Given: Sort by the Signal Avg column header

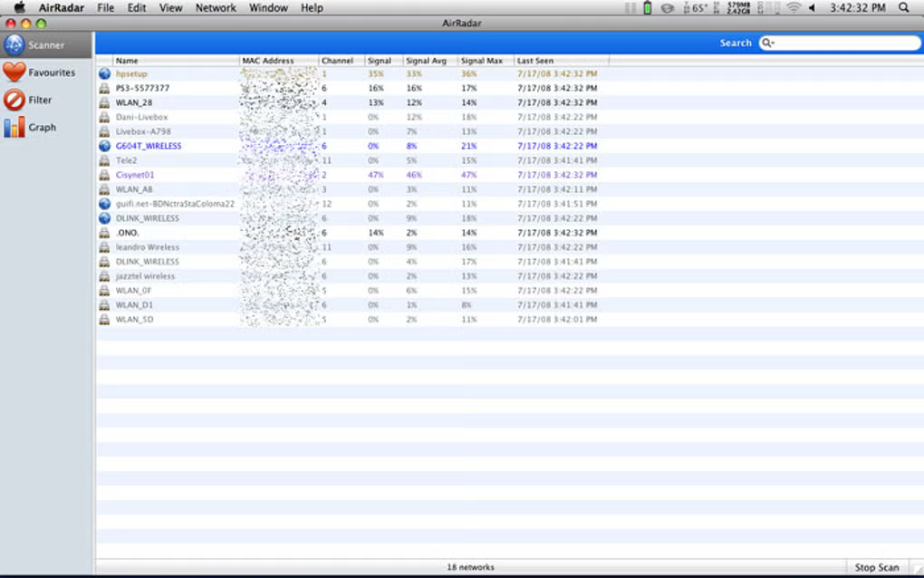Looking at the screenshot, I should click(430, 61).
